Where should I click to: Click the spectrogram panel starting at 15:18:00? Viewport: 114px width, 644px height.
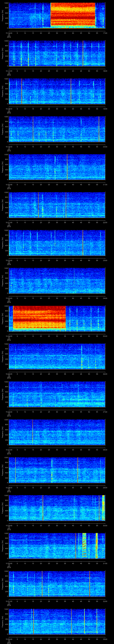[57, 91]
